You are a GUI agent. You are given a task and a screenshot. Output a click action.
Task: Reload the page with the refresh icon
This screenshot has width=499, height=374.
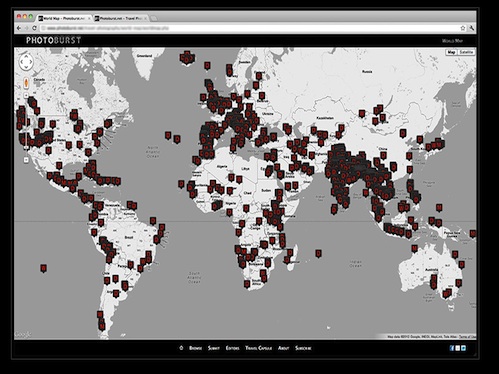tap(34, 28)
